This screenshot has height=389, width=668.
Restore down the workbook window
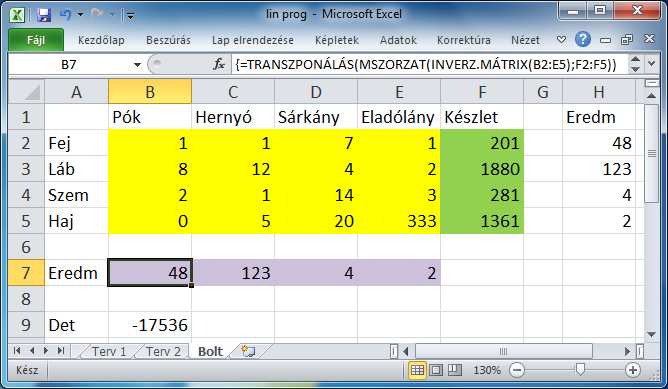point(627,40)
